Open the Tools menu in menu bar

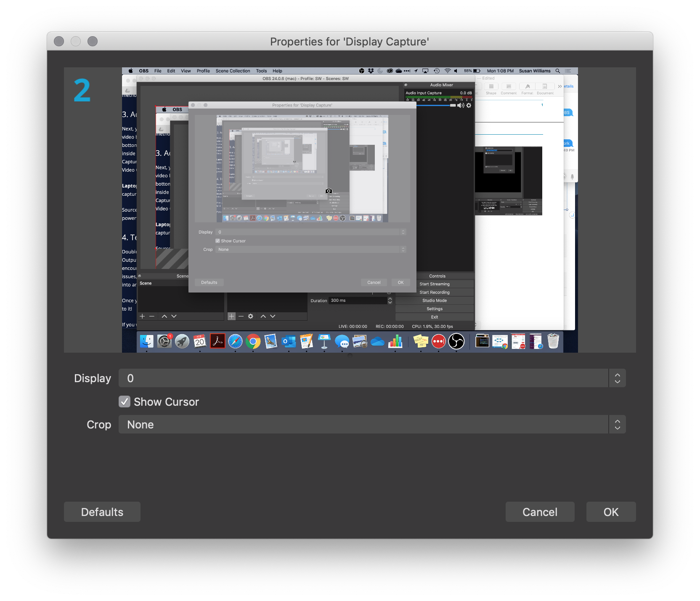261,71
